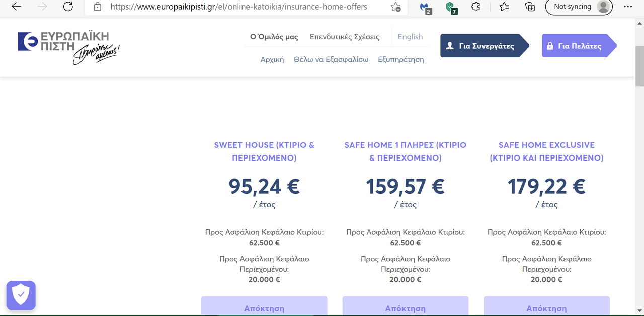Image resolution: width=644 pixels, height=316 pixels.
Task: Click the Not syncing profile button
Action: [579, 7]
